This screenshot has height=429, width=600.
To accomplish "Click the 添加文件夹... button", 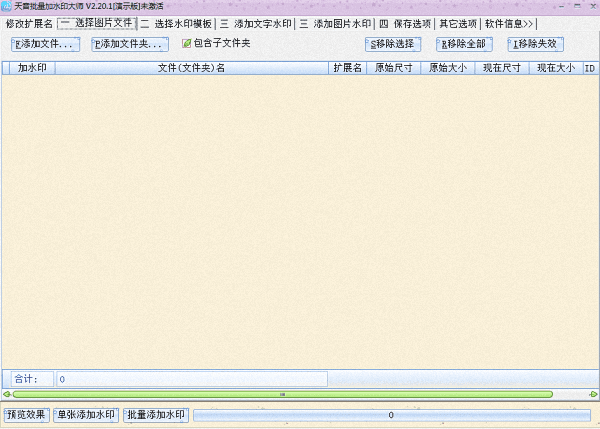I will pos(130,44).
